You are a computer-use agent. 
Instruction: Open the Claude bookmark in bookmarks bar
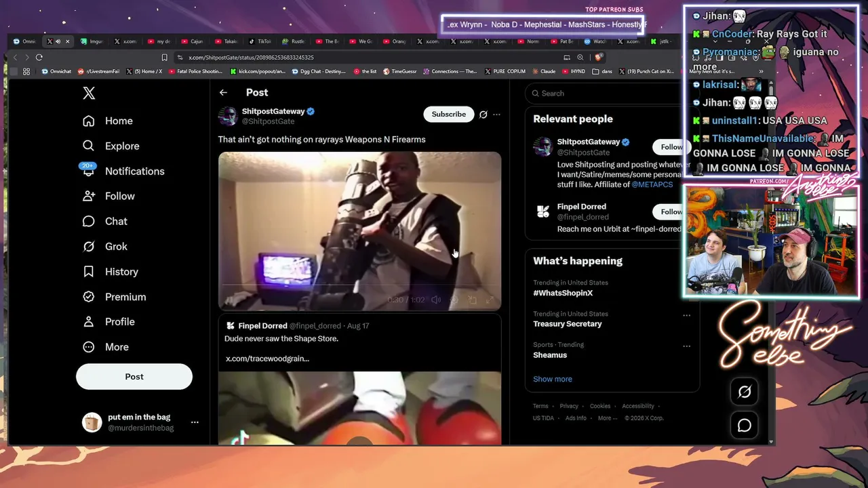543,71
